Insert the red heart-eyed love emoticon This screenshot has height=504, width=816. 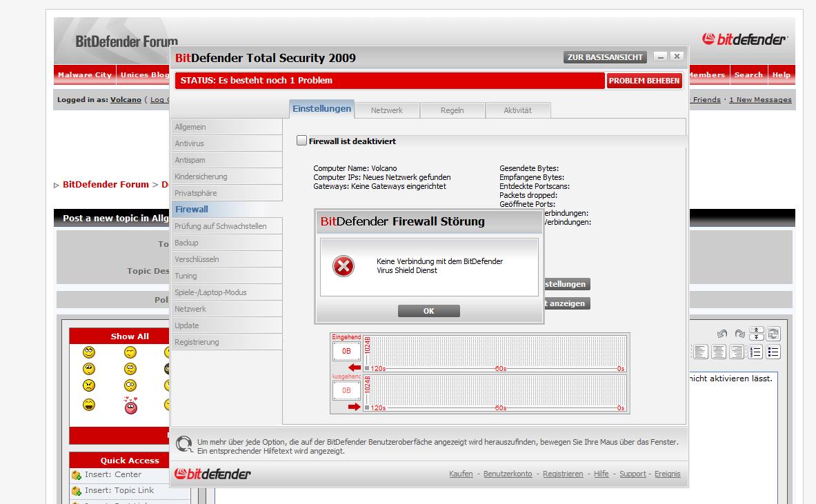point(130,405)
